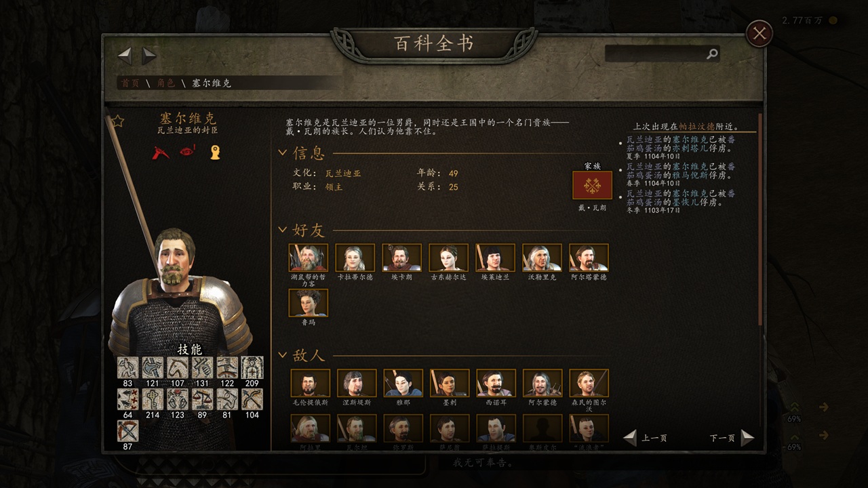Open the 帕拉汶德 location link
Image resolution: width=868 pixels, height=488 pixels.
pyautogui.click(x=702, y=126)
